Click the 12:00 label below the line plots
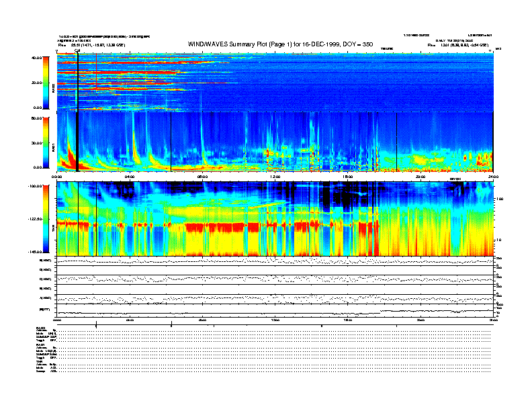532x411 pixels. click(x=275, y=320)
